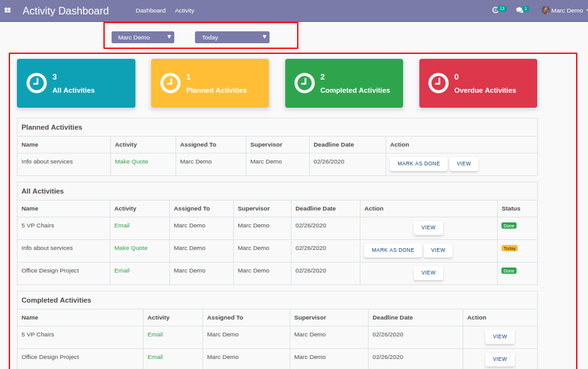View 5 VP Chairs in All Activities
The image size is (588, 369).
428,227
